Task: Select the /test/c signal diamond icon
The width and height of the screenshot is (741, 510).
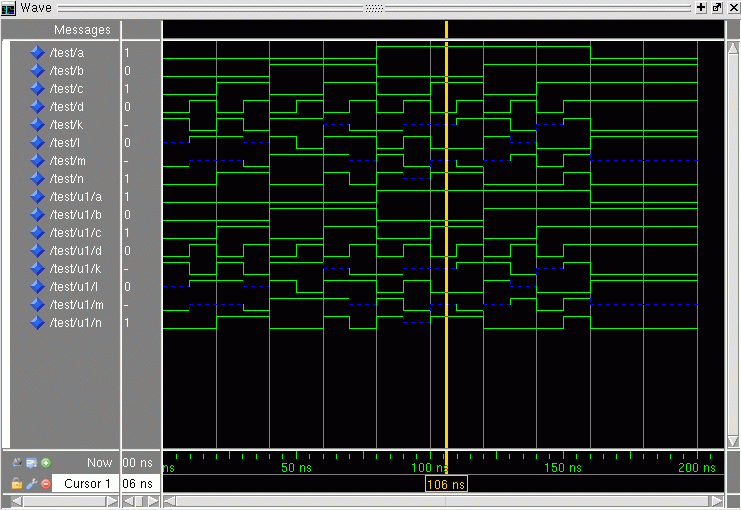Action: point(37,88)
